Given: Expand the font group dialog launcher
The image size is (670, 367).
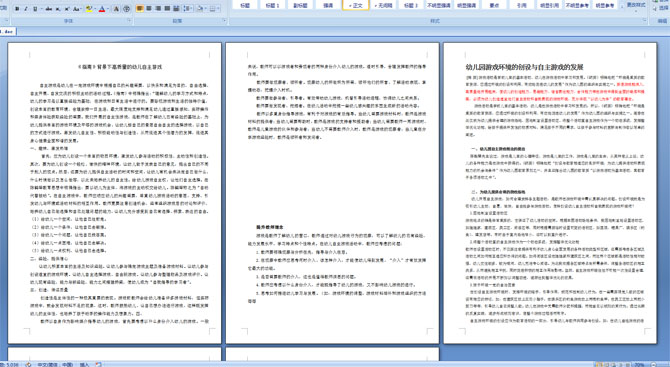Looking at the screenshot, I should pos(129,20).
